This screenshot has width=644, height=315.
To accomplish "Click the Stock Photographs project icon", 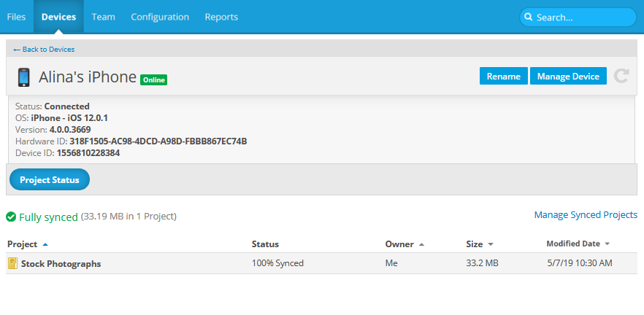I will (x=12, y=263).
